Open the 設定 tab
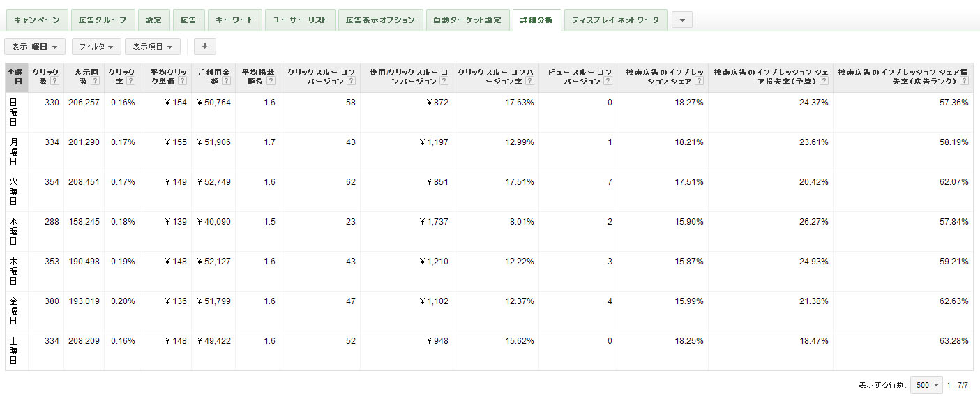 tap(153, 20)
